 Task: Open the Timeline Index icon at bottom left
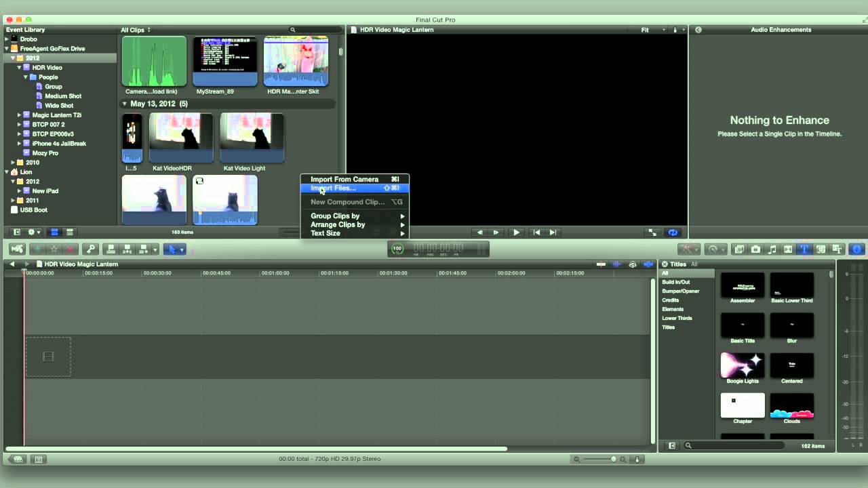pos(39,459)
